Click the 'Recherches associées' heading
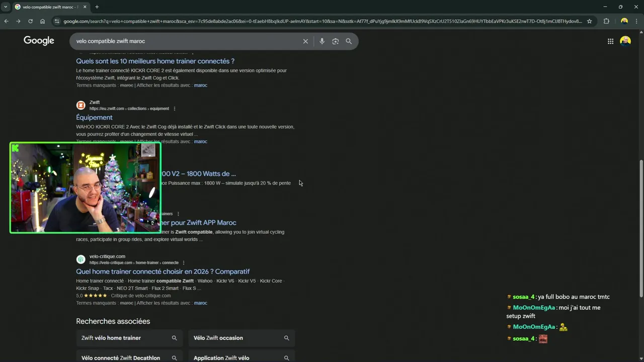The image size is (644, 362). (113, 321)
